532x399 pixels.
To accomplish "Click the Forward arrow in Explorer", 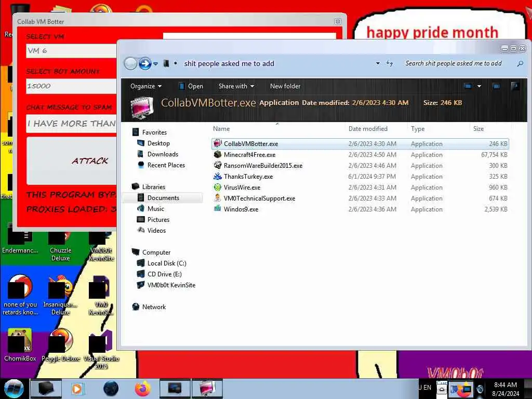I will coord(145,63).
